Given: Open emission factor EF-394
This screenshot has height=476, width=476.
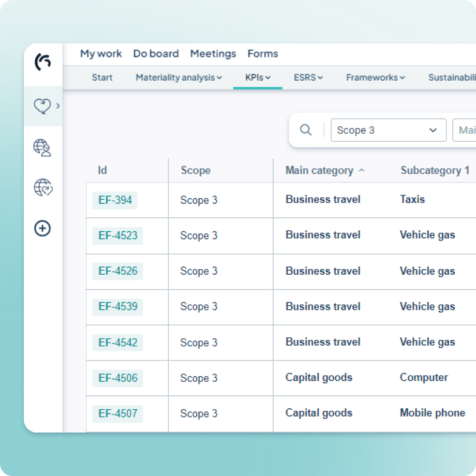Looking at the screenshot, I should [115, 200].
